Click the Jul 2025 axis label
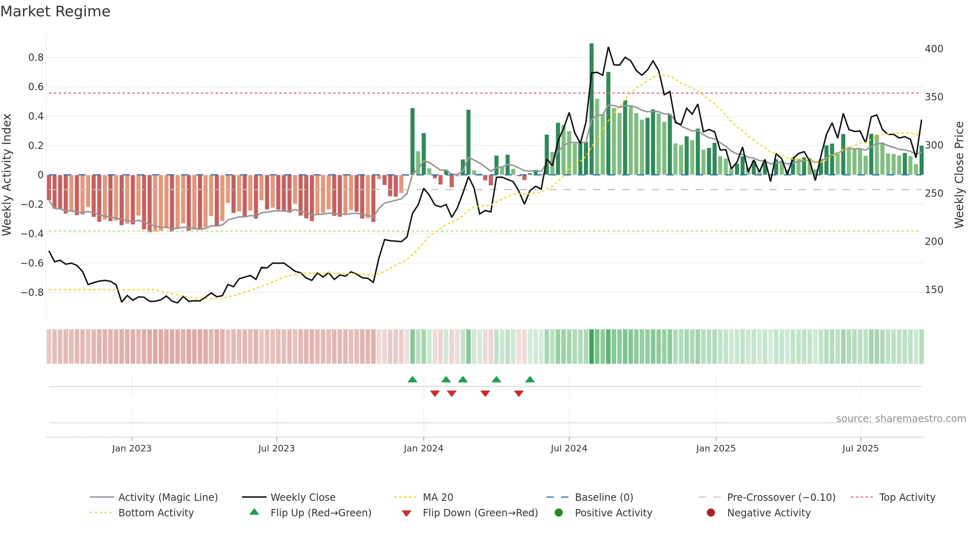This screenshot has width=980, height=551. [x=860, y=449]
